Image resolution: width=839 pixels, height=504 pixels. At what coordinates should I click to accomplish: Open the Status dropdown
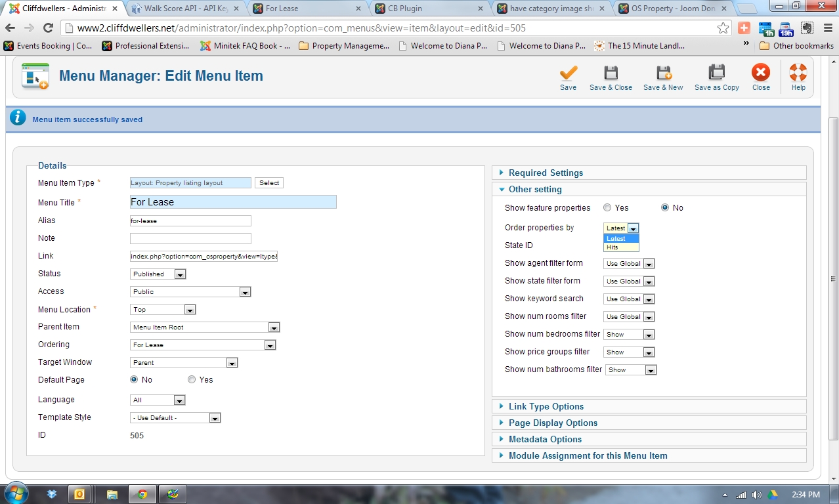point(158,274)
